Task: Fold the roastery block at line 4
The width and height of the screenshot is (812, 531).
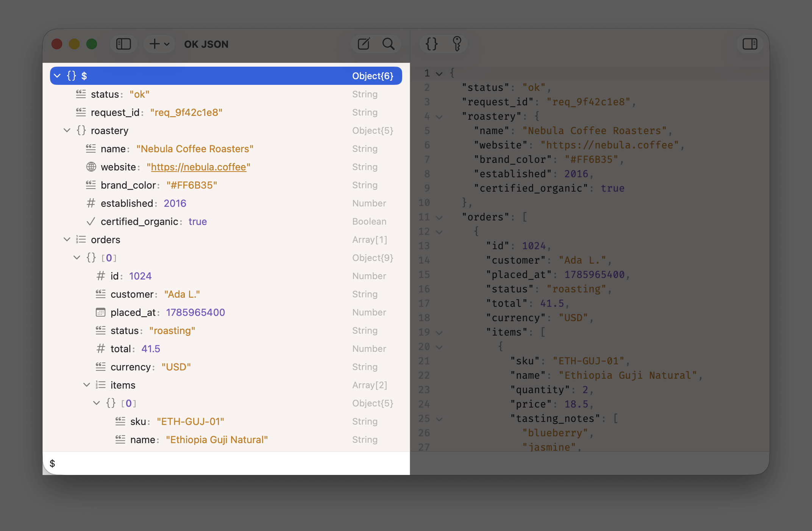Action: (x=439, y=117)
